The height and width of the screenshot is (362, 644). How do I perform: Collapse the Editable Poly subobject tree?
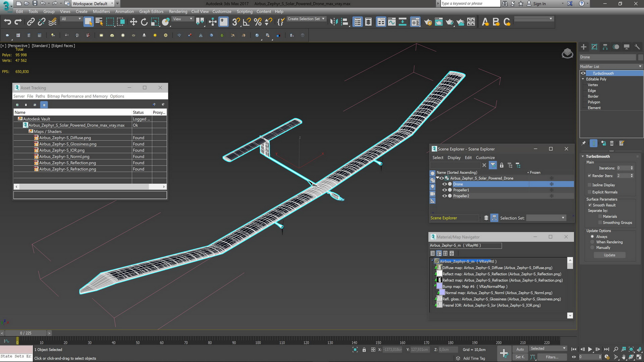[x=583, y=79]
